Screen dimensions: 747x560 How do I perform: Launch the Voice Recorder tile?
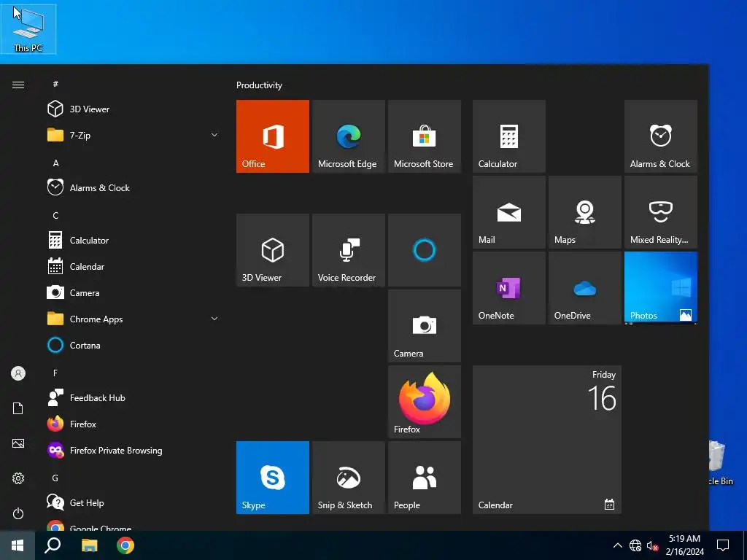click(x=348, y=250)
